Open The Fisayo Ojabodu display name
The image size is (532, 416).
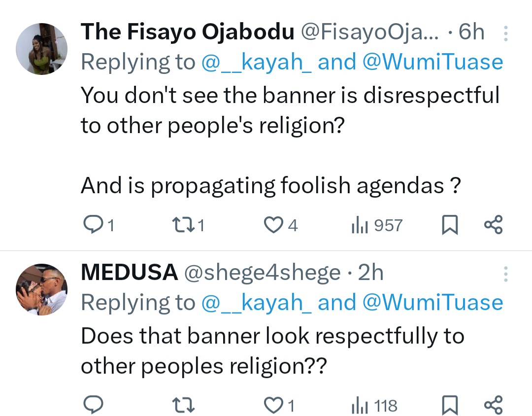point(187,33)
